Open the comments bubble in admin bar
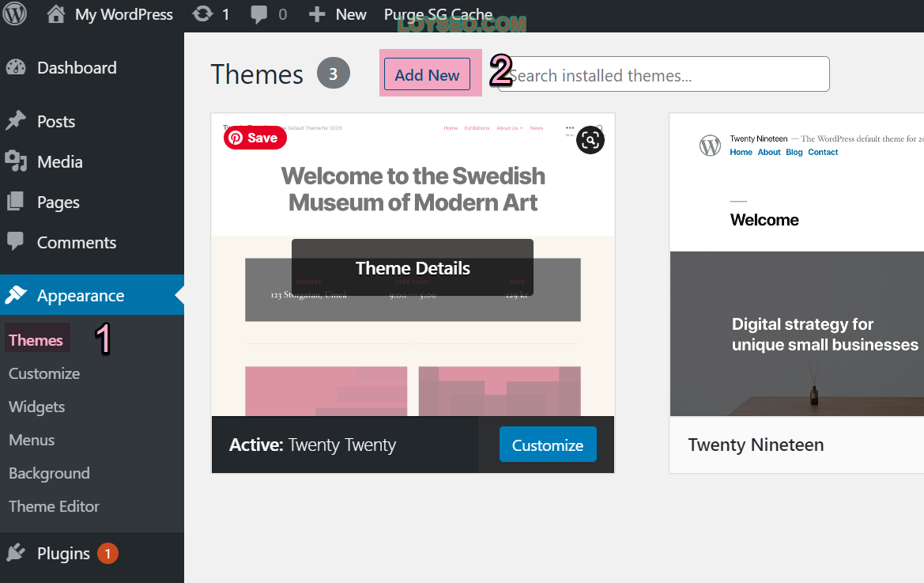The width and height of the screenshot is (924, 583). (x=258, y=15)
